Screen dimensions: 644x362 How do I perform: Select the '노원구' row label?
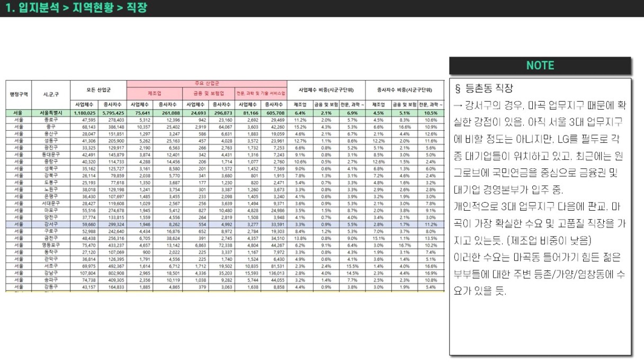[x=51, y=189]
